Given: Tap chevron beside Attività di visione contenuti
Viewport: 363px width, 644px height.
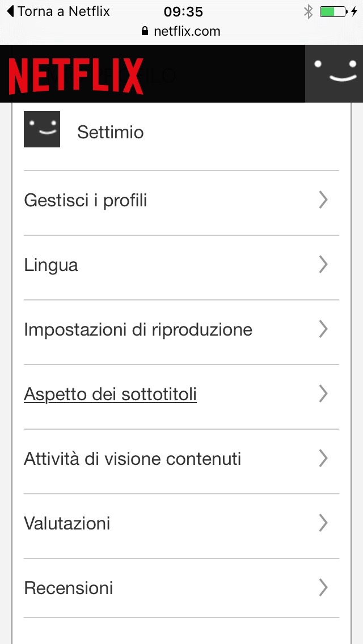Looking at the screenshot, I should point(323,458).
